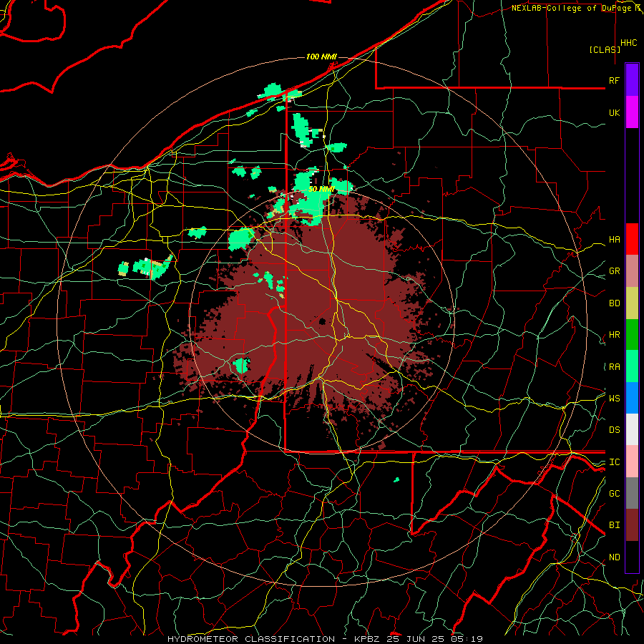The image size is (644, 644).
Task: Select the yellow BD legend color swatch
Action: click(632, 303)
